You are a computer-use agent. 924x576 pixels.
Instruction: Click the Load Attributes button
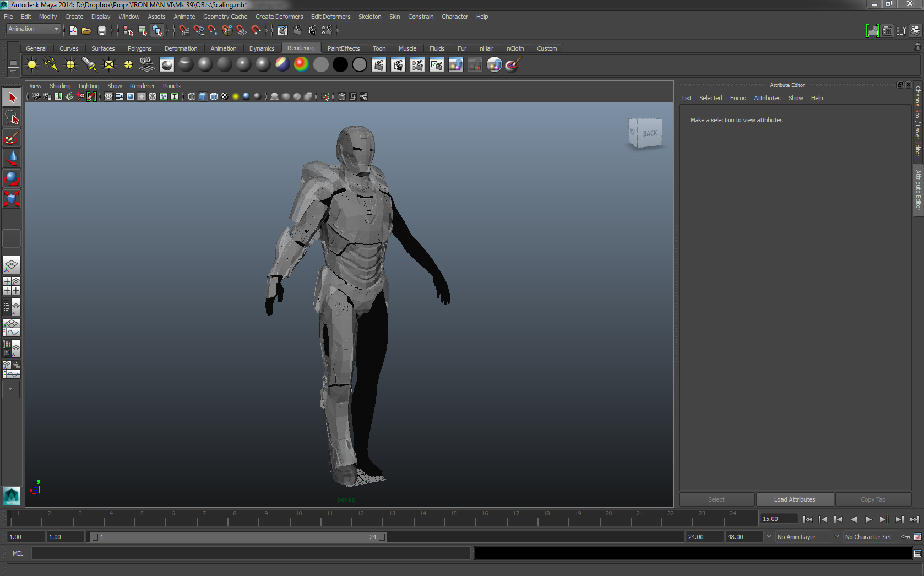coord(795,499)
